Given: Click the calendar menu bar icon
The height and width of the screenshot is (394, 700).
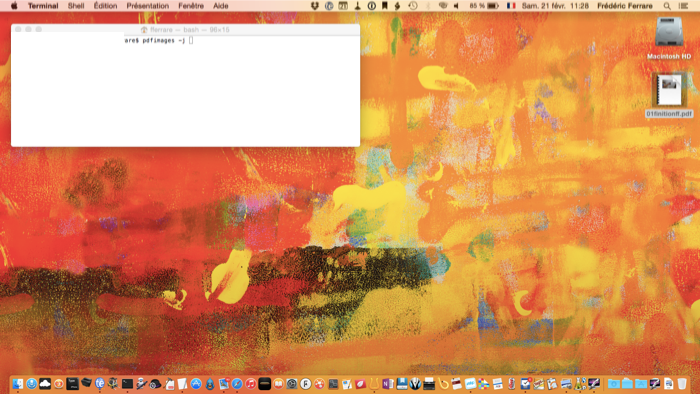Looking at the screenshot, I should tap(343, 6).
